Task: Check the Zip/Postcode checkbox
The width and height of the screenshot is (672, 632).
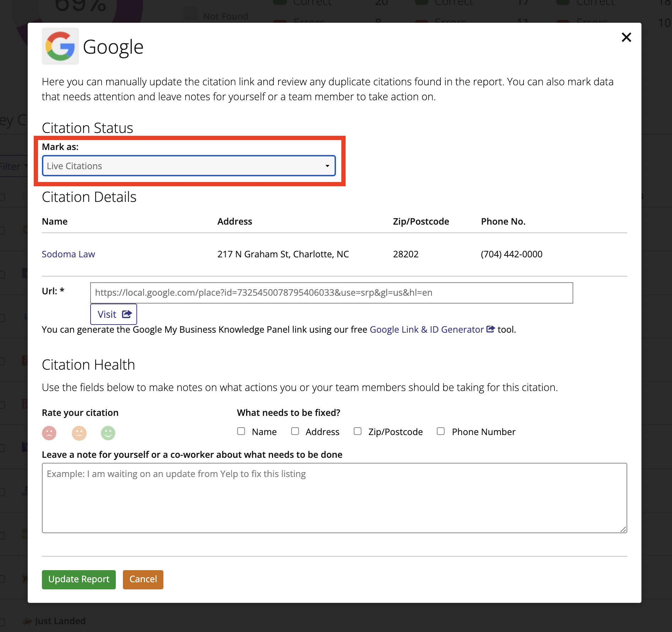Action: 357,431
